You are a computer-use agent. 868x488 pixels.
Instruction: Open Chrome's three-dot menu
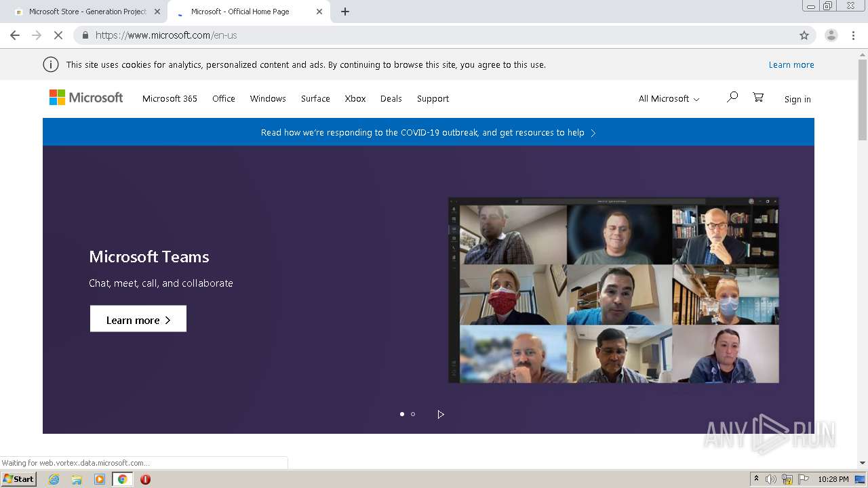pos(854,35)
